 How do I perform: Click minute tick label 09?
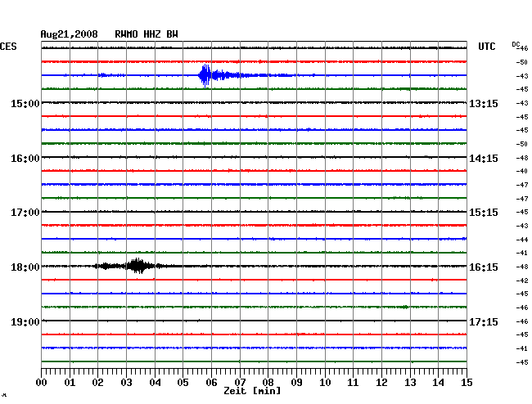(296, 382)
